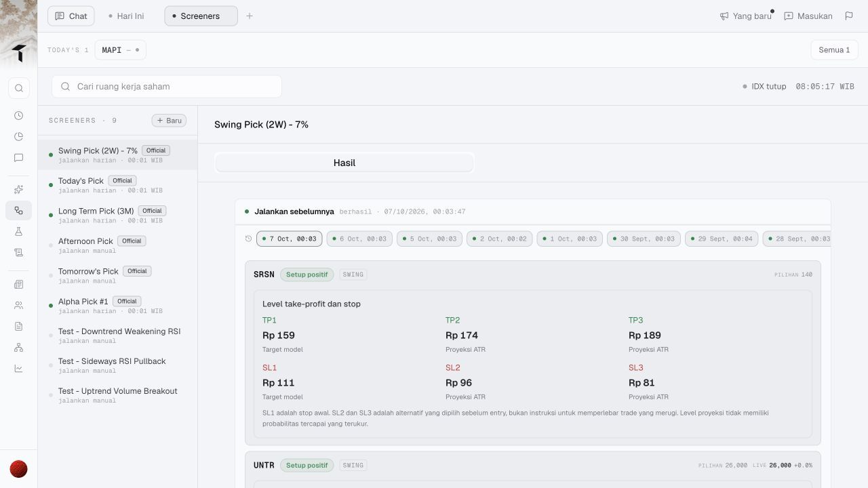Image resolution: width=868 pixels, height=488 pixels.
Task: Open the scroll document icon in sidebar
Action: (19, 253)
